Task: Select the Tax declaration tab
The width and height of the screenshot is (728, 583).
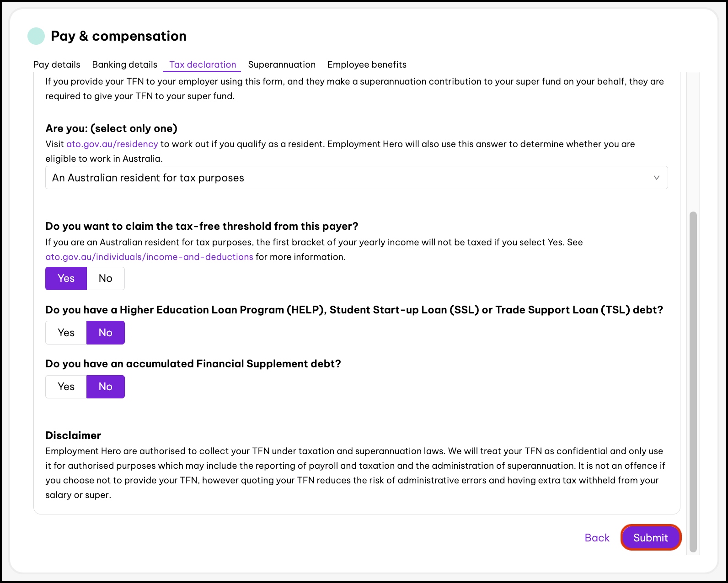Action: point(203,64)
